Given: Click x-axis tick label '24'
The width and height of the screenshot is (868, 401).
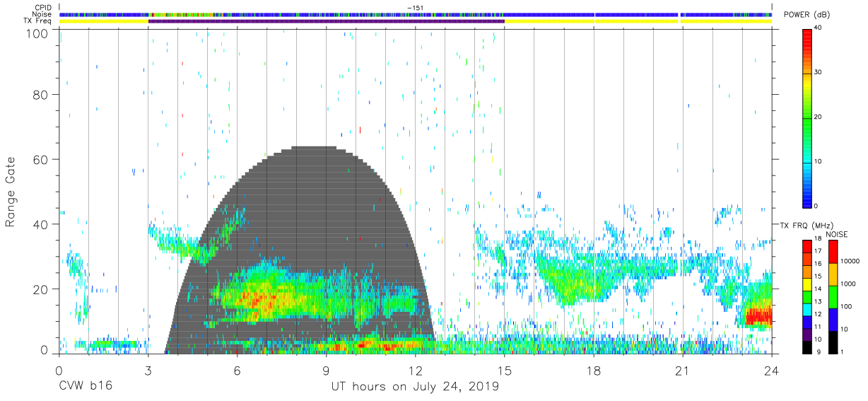Looking at the screenshot, I should tap(772, 370).
